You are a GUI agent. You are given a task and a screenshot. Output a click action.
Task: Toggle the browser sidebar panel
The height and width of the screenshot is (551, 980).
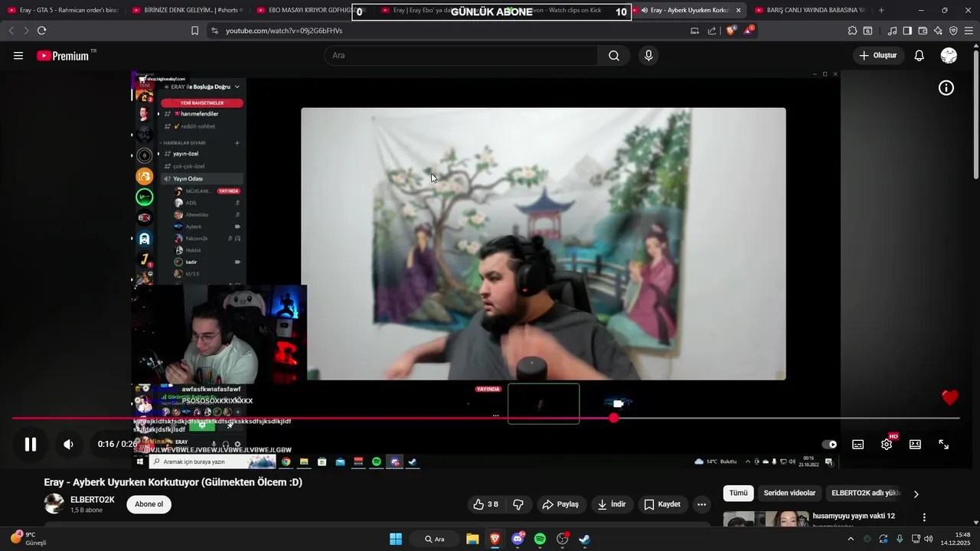click(907, 31)
